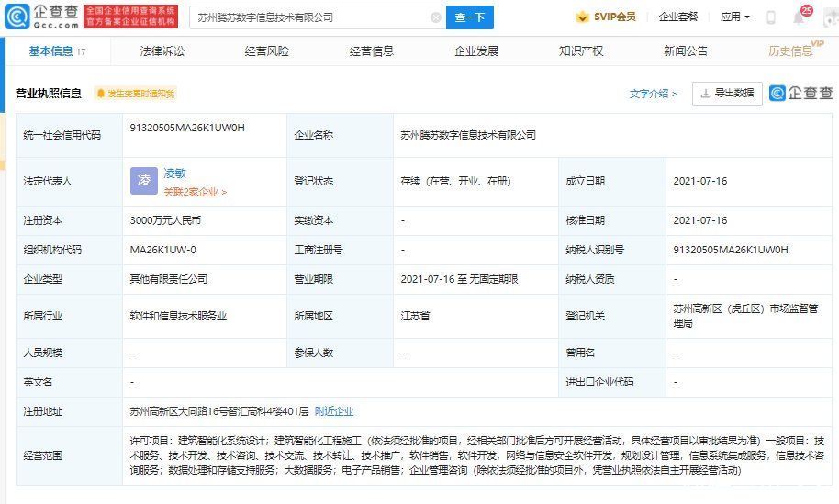This screenshot has height=504, width=839.
Task: Open SVIP会员 link
Action: 615,17
